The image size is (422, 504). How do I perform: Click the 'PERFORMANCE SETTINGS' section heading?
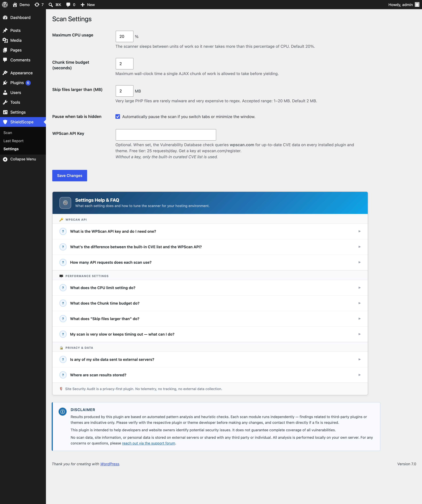click(87, 276)
